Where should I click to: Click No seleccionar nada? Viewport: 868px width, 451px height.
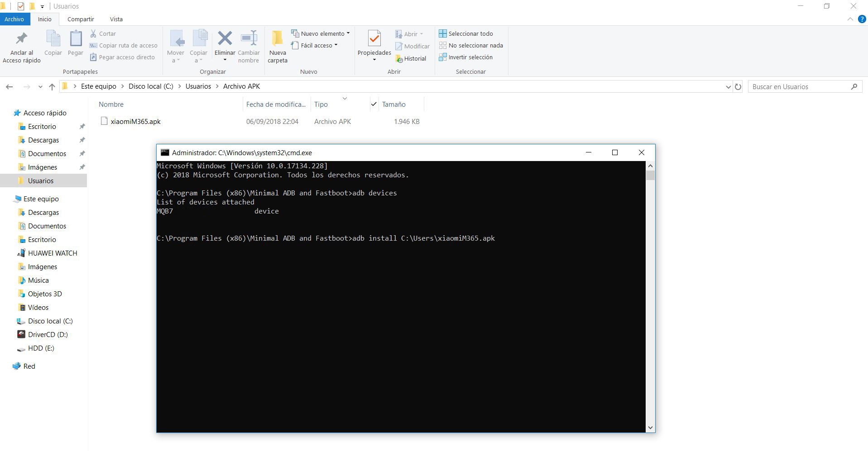pos(471,45)
